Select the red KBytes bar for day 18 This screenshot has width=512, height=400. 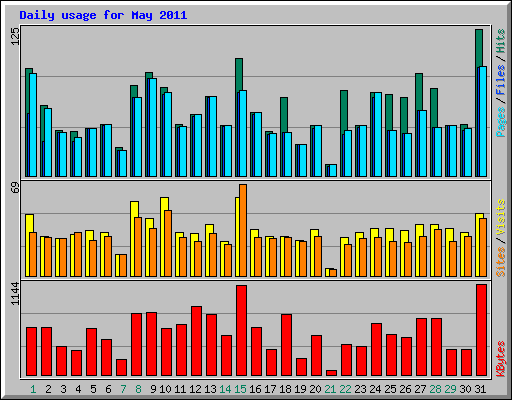[286, 345]
